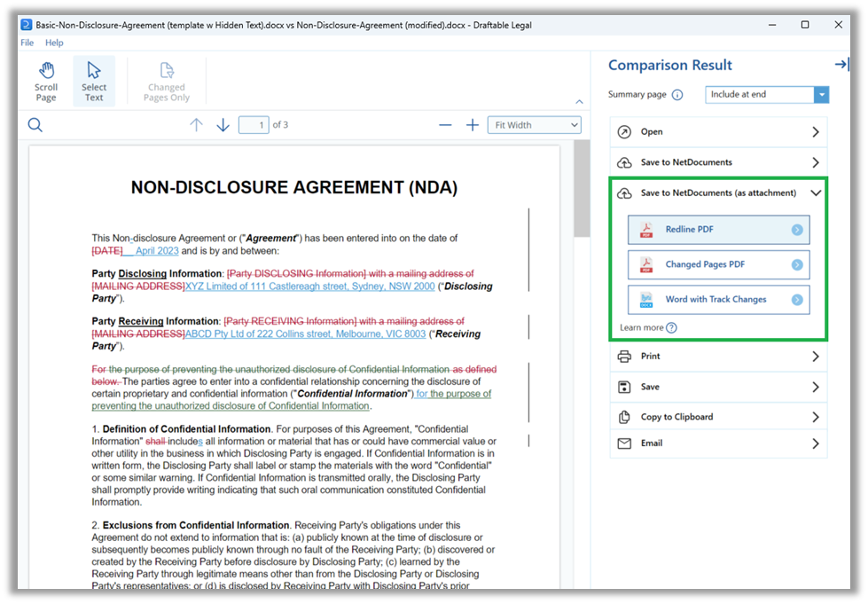Image resolution: width=868 pixels, height=604 pixels.
Task: Expand the Email option
Action: point(718,443)
